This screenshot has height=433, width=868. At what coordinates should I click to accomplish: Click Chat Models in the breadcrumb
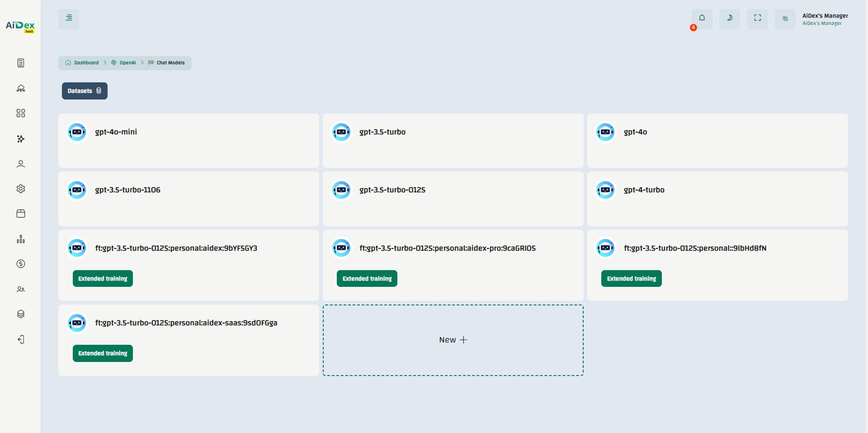166,63
